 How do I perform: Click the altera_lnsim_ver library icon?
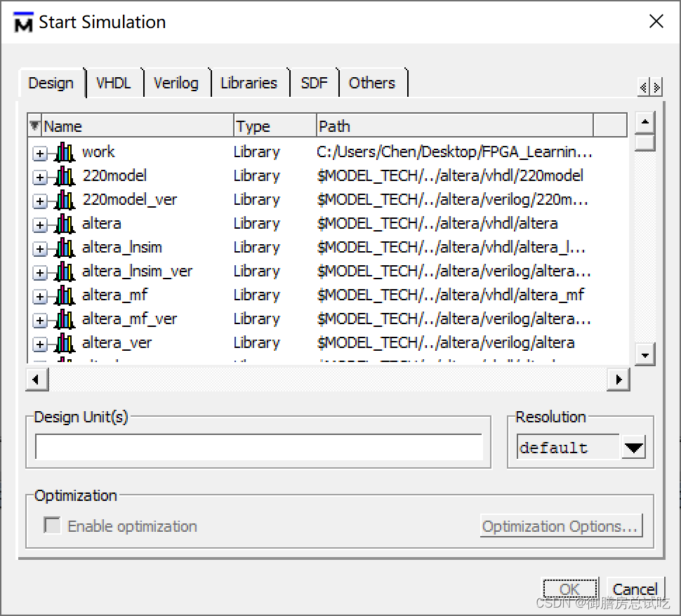(65, 272)
